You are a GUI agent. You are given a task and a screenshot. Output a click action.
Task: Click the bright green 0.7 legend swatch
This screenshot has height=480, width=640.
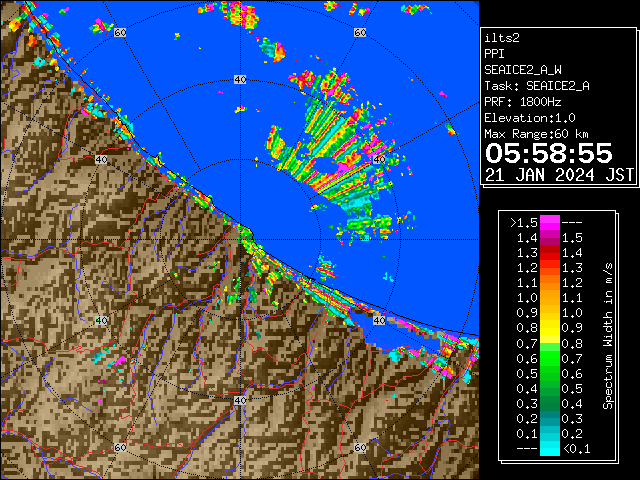tap(550, 351)
